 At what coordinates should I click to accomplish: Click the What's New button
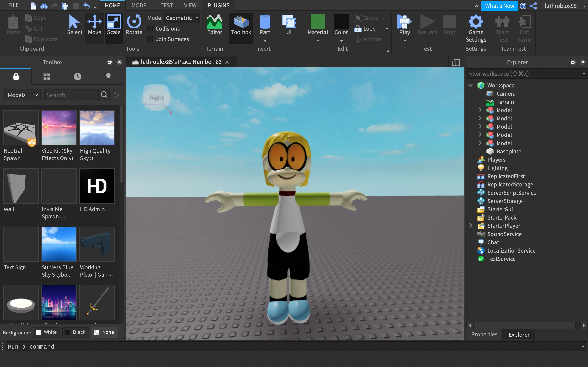(x=499, y=6)
